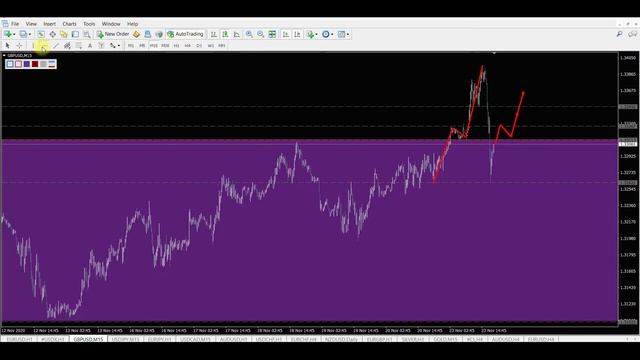
Task: Select the Text Label tool
Action: [101, 46]
